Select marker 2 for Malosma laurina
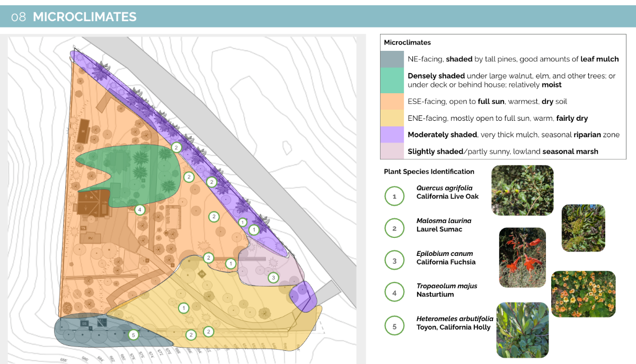 click(x=394, y=228)
